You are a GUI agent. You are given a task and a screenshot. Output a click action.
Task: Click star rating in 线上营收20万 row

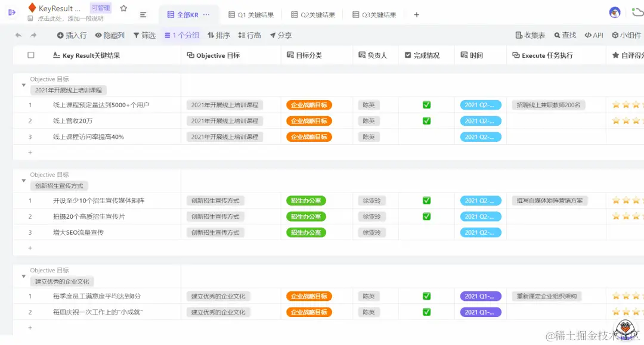coord(627,121)
